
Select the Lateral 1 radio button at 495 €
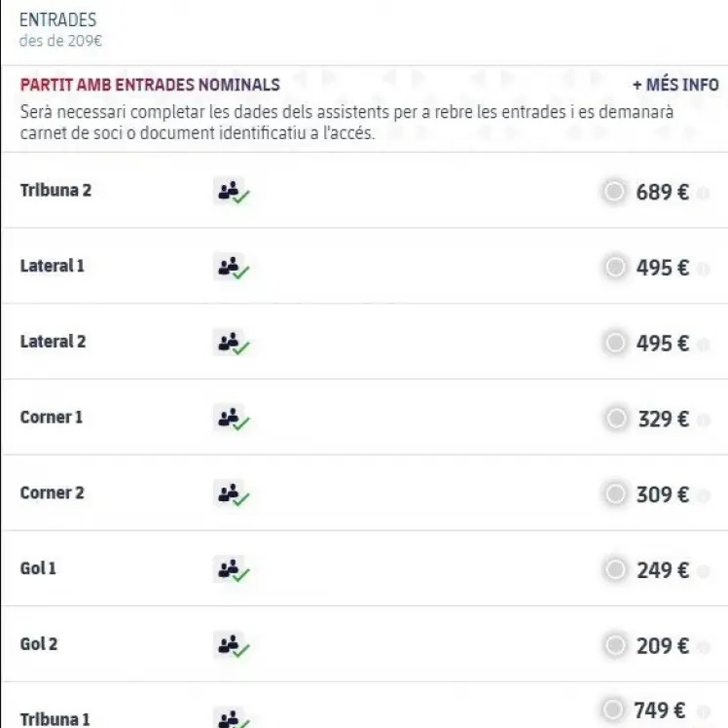(616, 267)
